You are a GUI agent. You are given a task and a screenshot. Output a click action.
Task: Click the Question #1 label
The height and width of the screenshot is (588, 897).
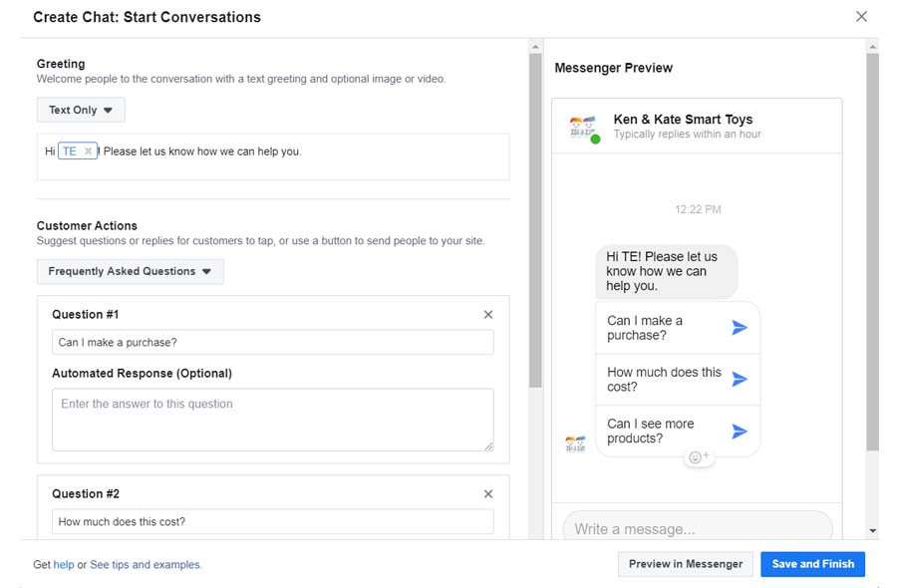[x=86, y=314]
